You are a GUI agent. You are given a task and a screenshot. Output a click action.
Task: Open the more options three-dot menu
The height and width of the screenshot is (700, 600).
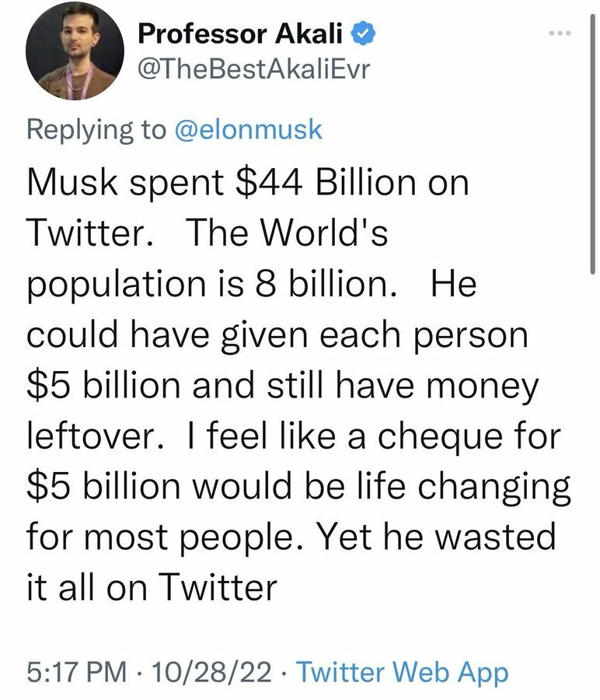coord(558,34)
